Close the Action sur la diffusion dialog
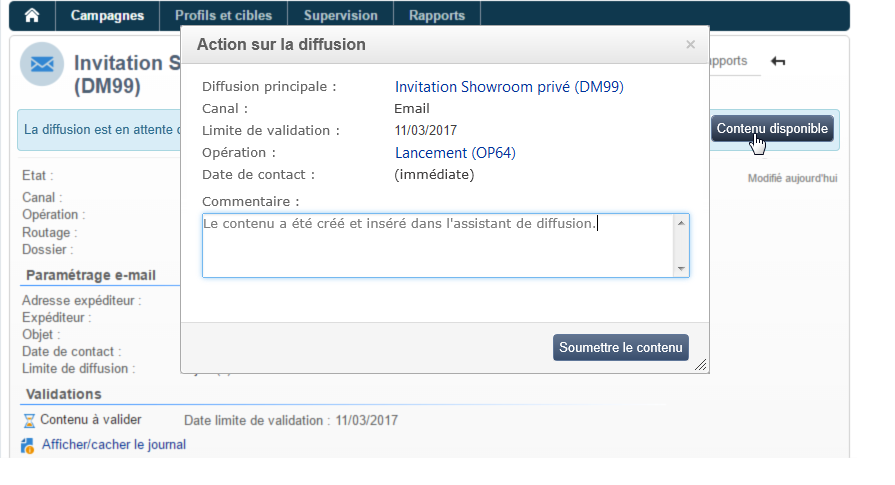 point(690,45)
